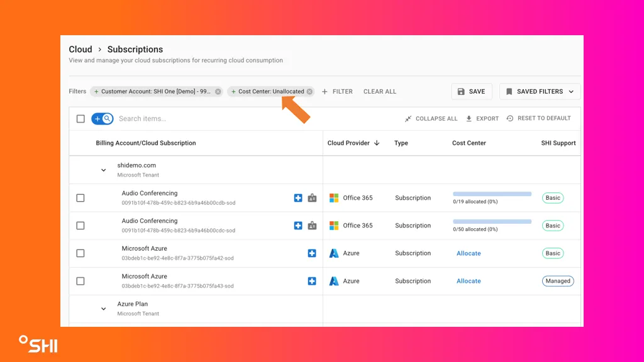
Task: Click Office 365 logo in 0/50 allocated row
Action: pyautogui.click(x=334, y=226)
